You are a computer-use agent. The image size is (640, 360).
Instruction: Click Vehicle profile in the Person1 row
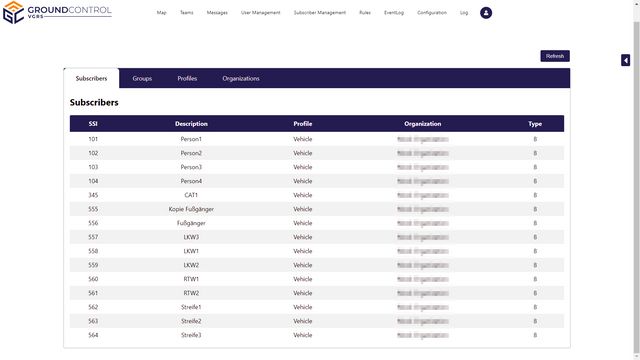(x=302, y=139)
